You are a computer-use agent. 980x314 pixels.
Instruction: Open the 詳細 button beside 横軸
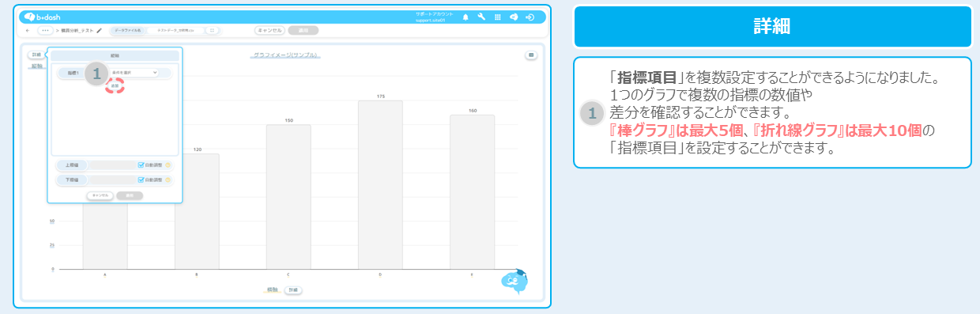292,290
